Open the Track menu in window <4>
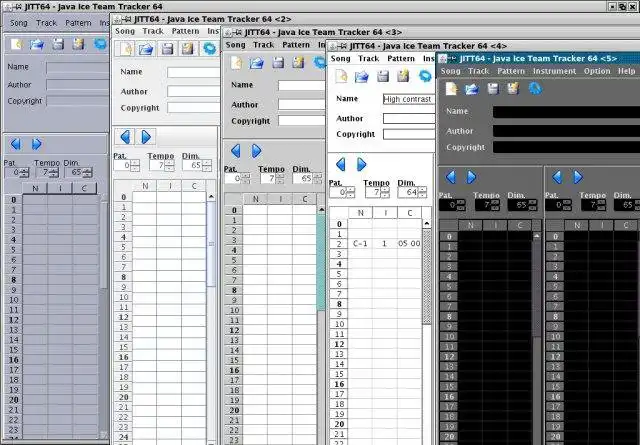640x445 pixels. [x=369, y=58]
